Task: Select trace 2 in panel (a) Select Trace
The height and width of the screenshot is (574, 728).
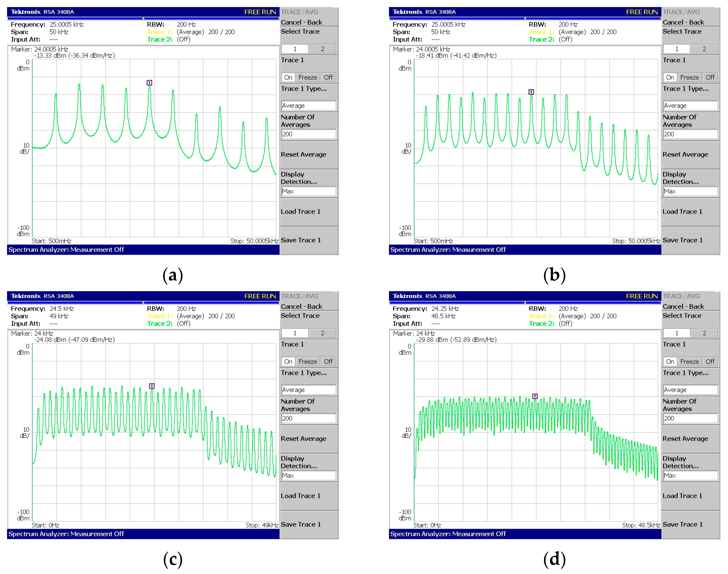Action: pos(322,49)
